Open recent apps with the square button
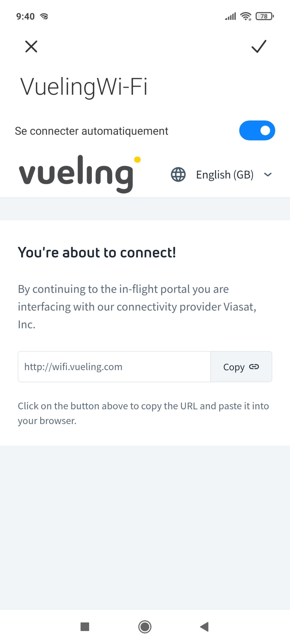290x644 pixels. [x=85, y=627]
